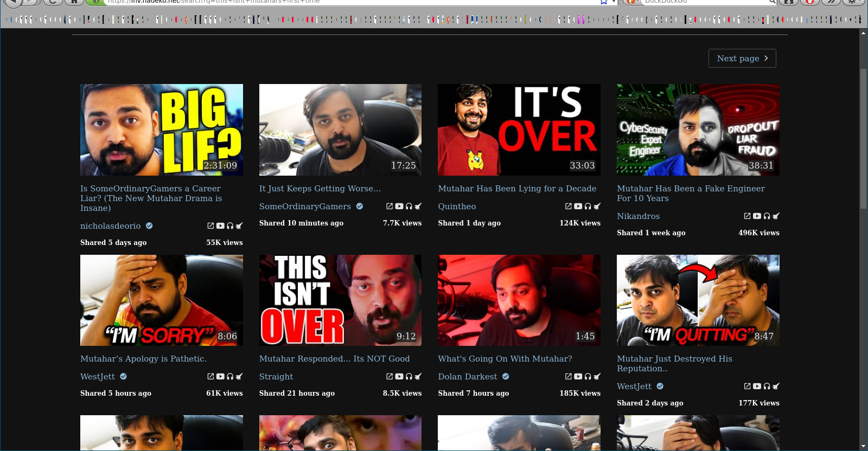Viewport: 868px width, 451px height.
Task: Visit the Dolan Darkest channel
Action: point(468,377)
